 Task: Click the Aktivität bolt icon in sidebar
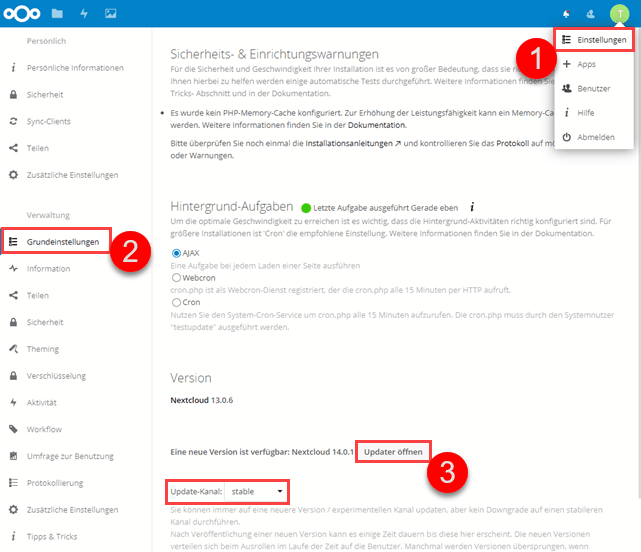point(13,402)
